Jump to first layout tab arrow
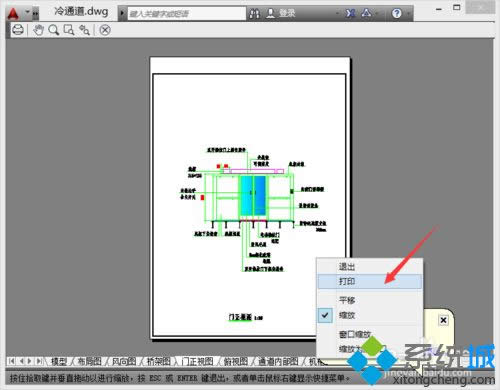Screen dimensions: 500x390 click(x=11, y=361)
